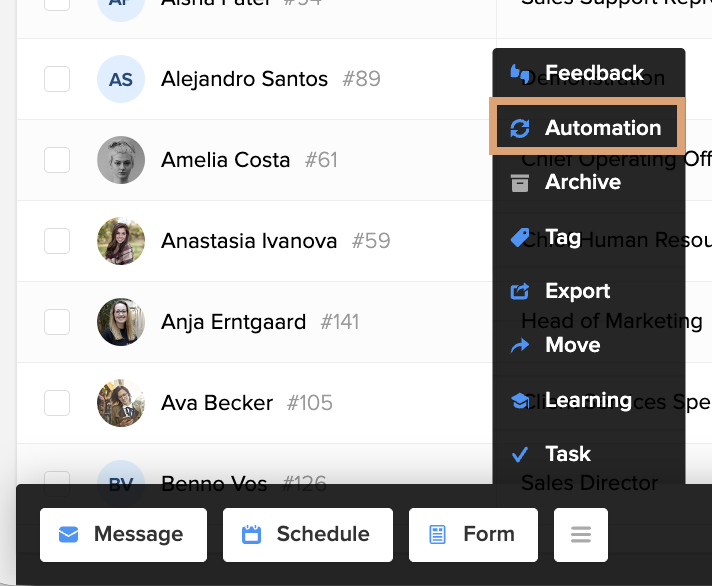712x586 pixels.
Task: Select Amelia Costa's checkbox
Action: pyautogui.click(x=57, y=160)
